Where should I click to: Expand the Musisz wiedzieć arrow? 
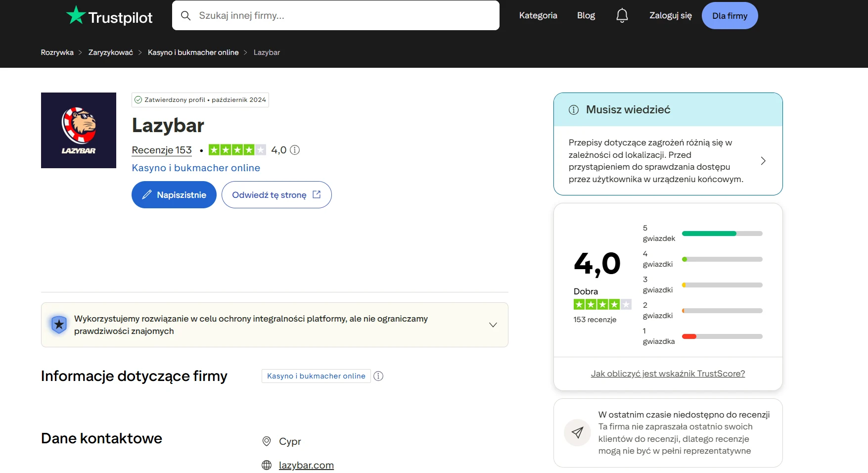(x=763, y=161)
